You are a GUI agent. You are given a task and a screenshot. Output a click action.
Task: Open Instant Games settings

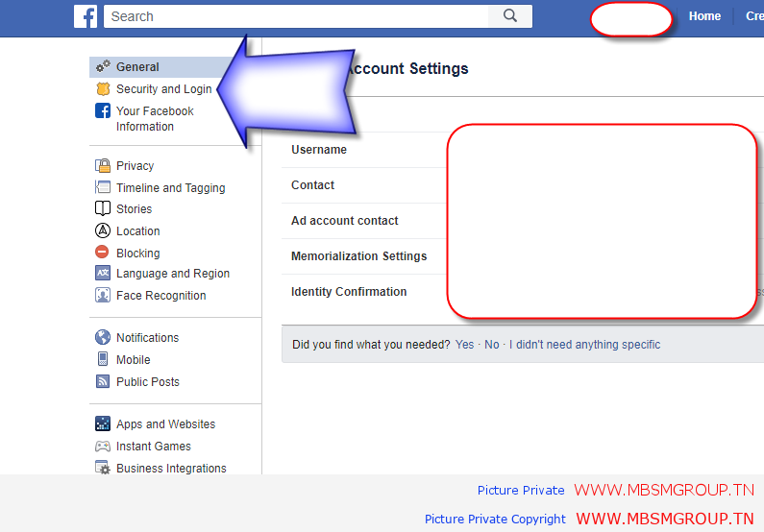point(154,447)
